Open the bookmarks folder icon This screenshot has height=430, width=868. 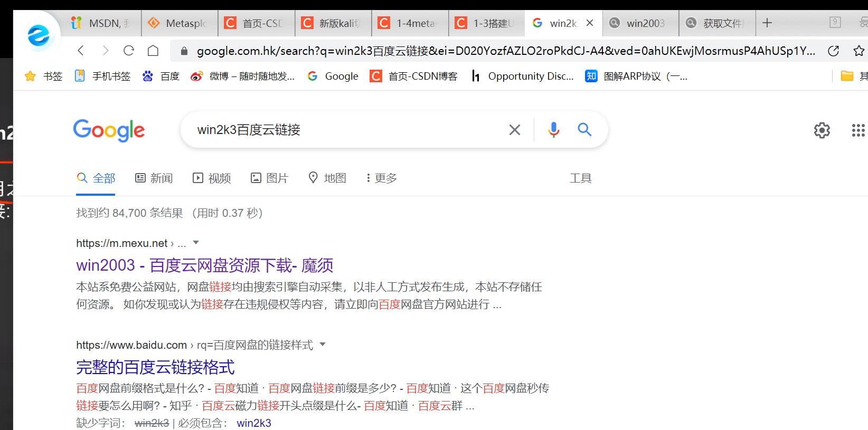click(x=847, y=76)
